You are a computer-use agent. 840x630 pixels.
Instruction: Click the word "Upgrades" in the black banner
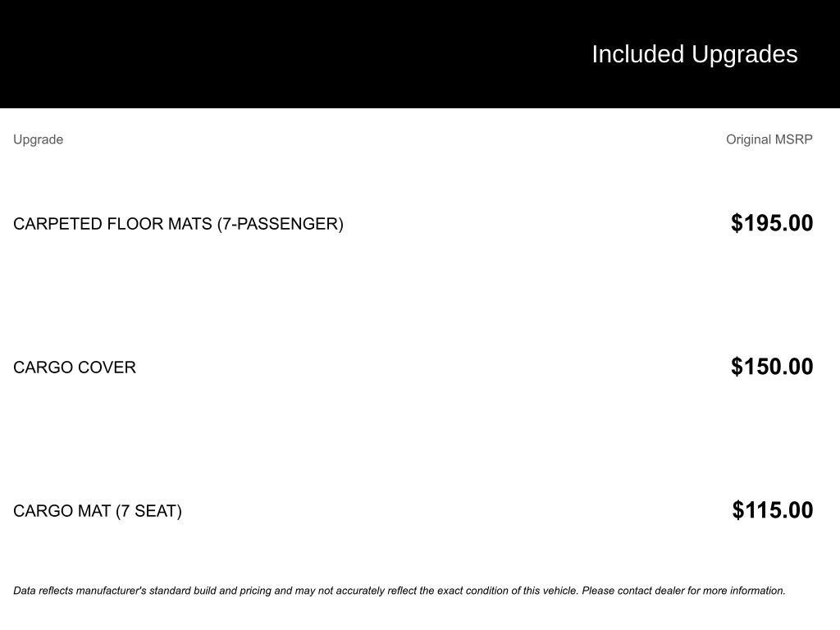point(744,54)
